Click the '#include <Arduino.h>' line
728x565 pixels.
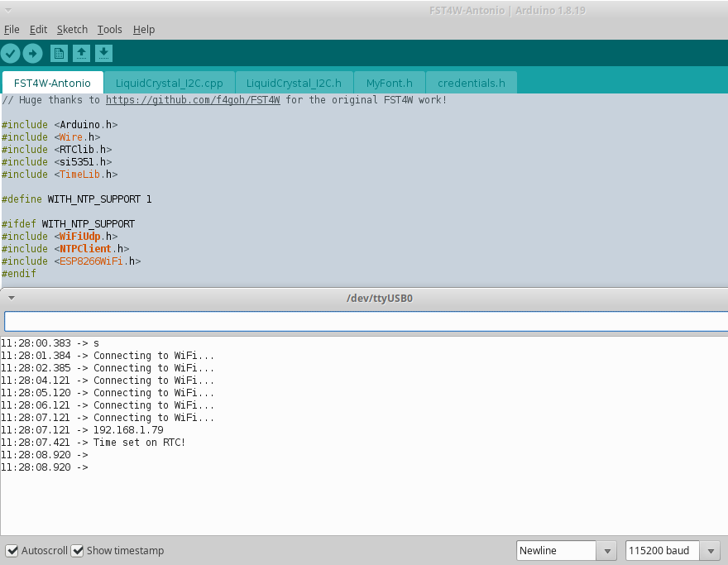pos(60,125)
